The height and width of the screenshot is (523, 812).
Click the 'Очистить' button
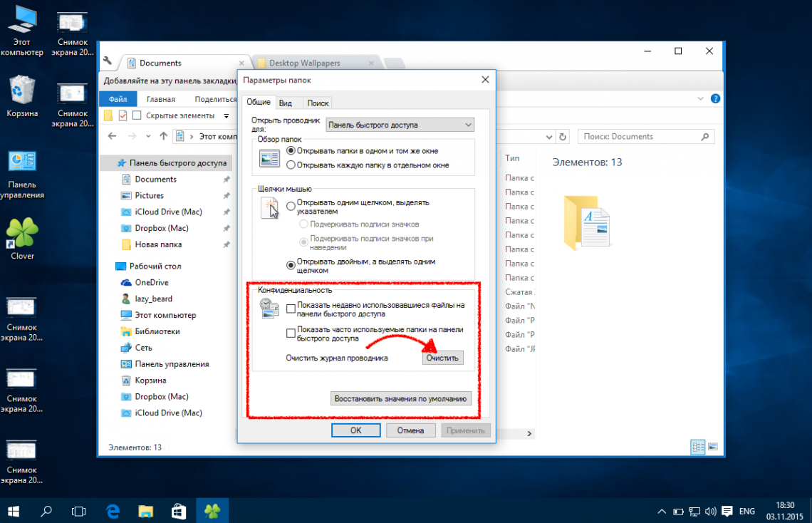(442, 358)
